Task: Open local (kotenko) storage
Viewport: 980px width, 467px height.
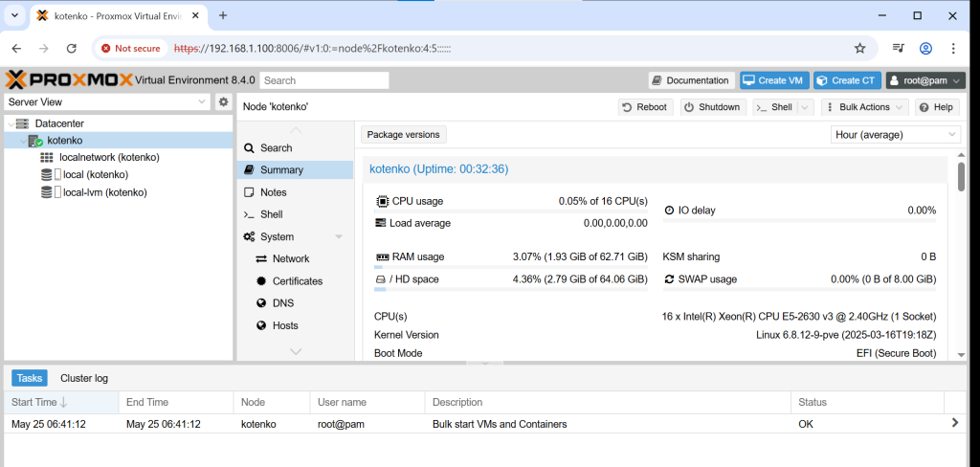Action: (x=96, y=175)
